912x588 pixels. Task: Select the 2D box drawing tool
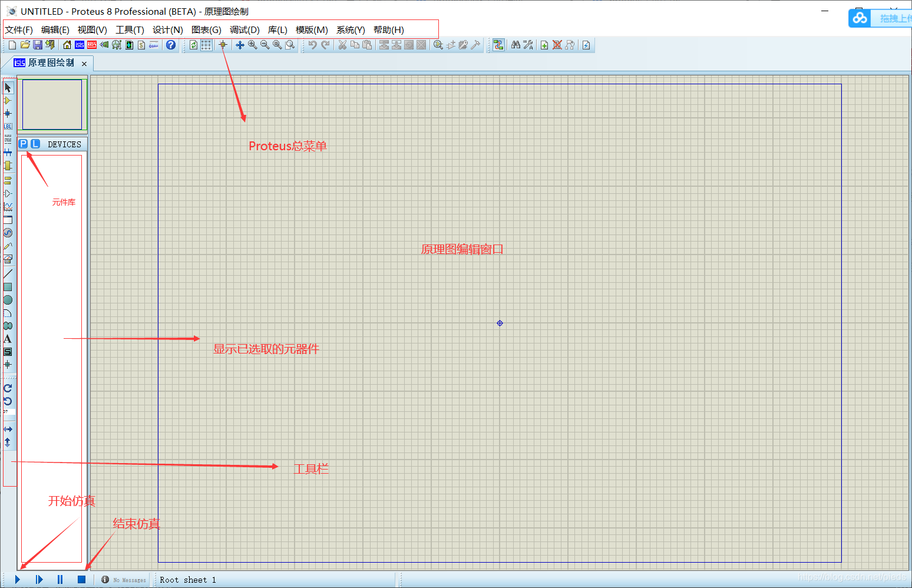[8, 287]
